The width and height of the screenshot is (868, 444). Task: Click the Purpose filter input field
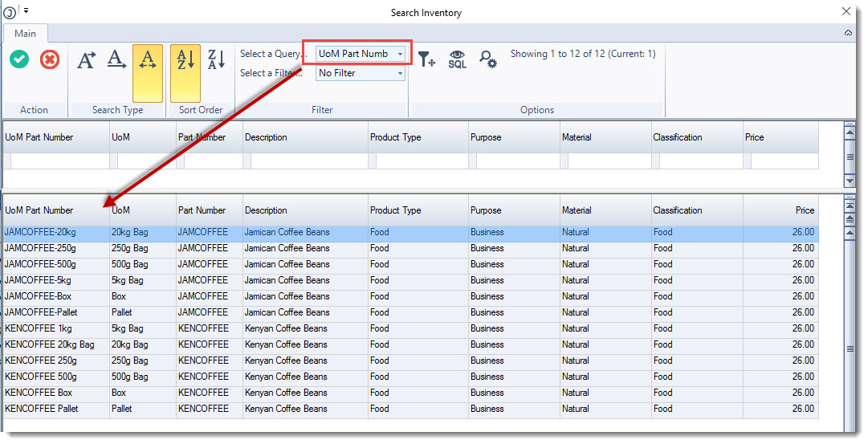518,161
